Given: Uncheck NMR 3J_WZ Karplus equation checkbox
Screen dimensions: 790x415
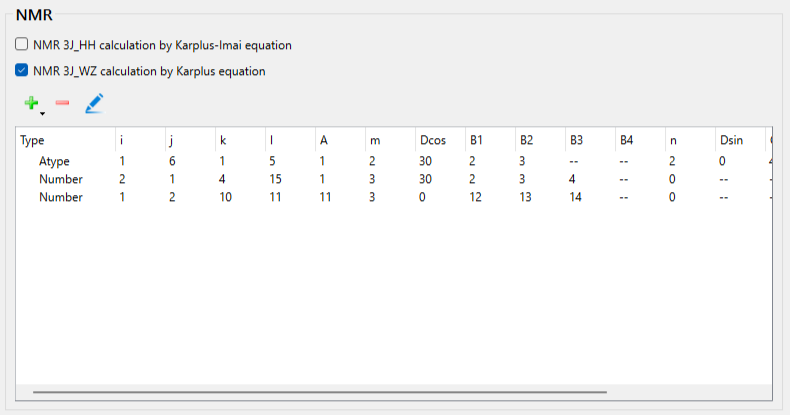Looking at the screenshot, I should click(22, 71).
